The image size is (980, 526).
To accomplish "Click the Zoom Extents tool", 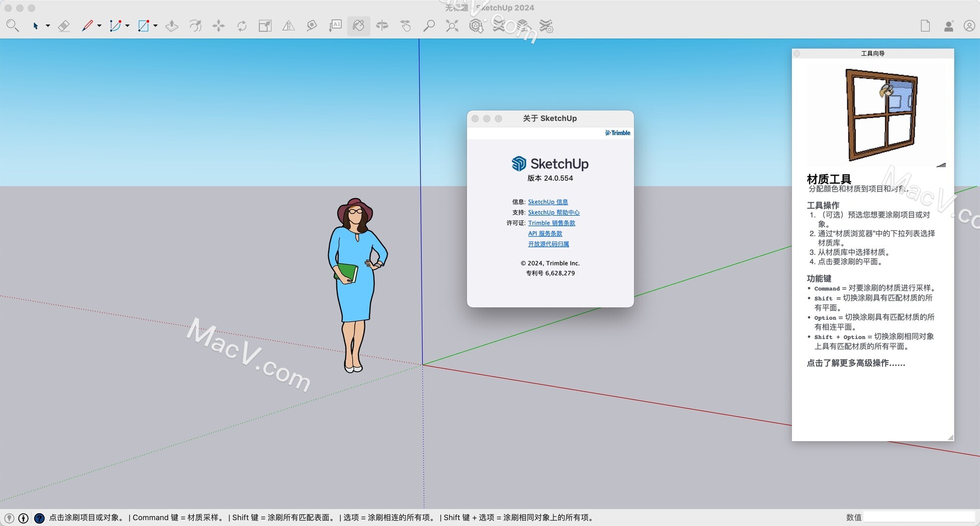I will pos(452,26).
